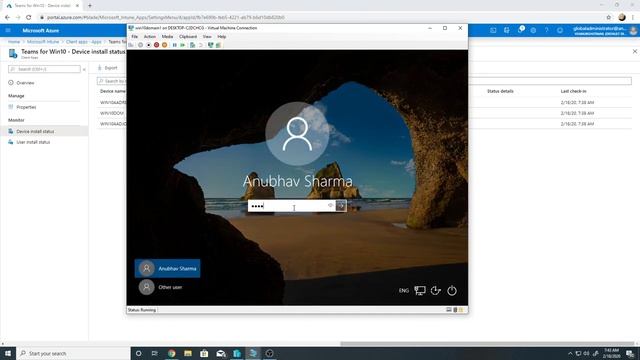Open Mail app from the taskbar

[220, 353]
